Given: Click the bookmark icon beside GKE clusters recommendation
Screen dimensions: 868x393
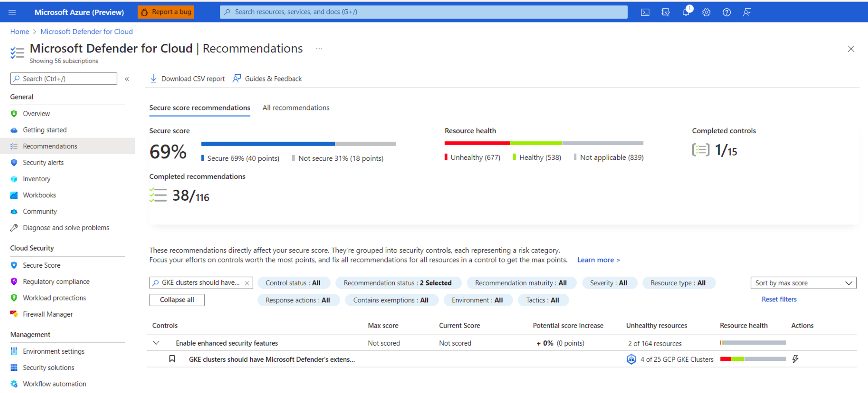Looking at the screenshot, I should click(172, 359).
